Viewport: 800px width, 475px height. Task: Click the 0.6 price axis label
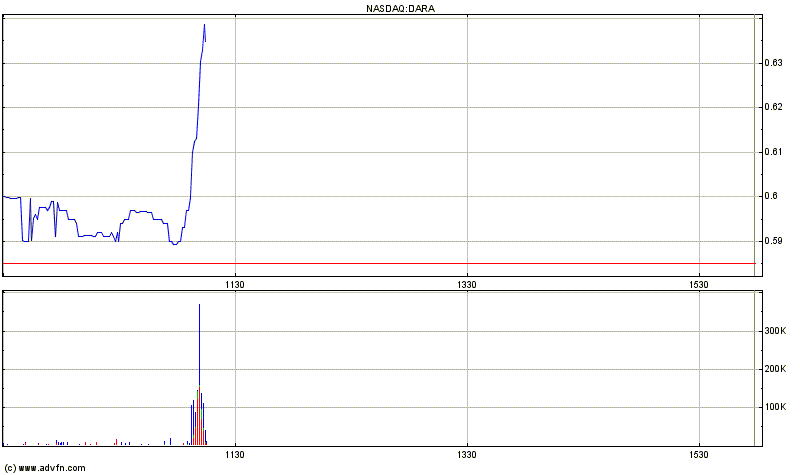click(769, 196)
